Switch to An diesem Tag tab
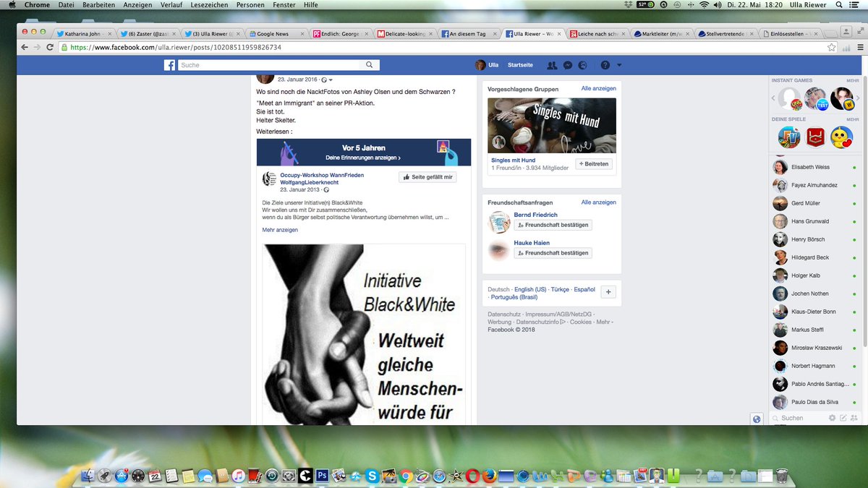The width and height of the screenshot is (868, 488). click(x=469, y=33)
